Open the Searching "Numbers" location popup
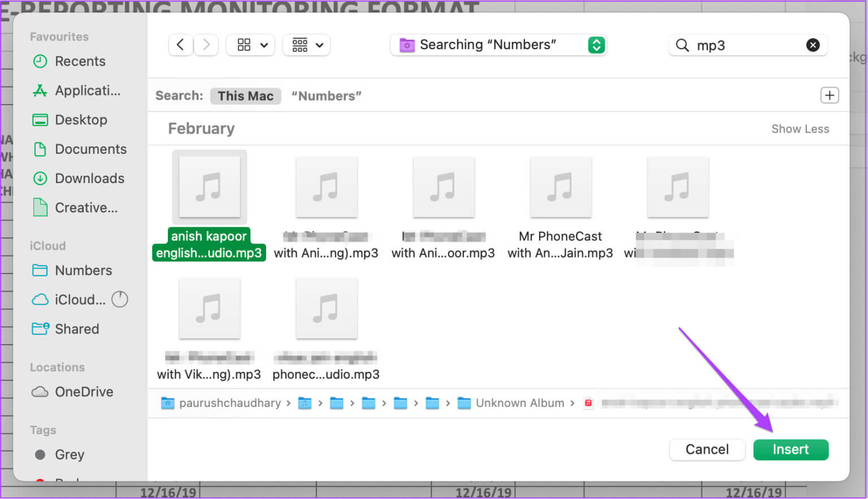 tap(498, 45)
